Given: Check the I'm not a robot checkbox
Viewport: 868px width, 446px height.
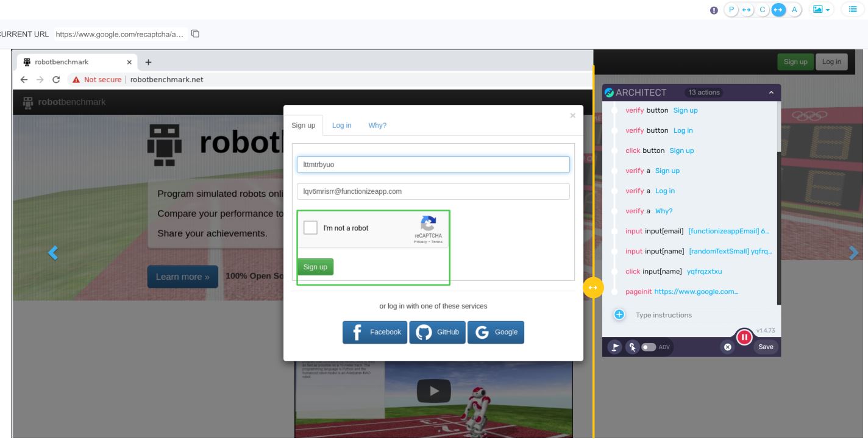Looking at the screenshot, I should point(310,228).
